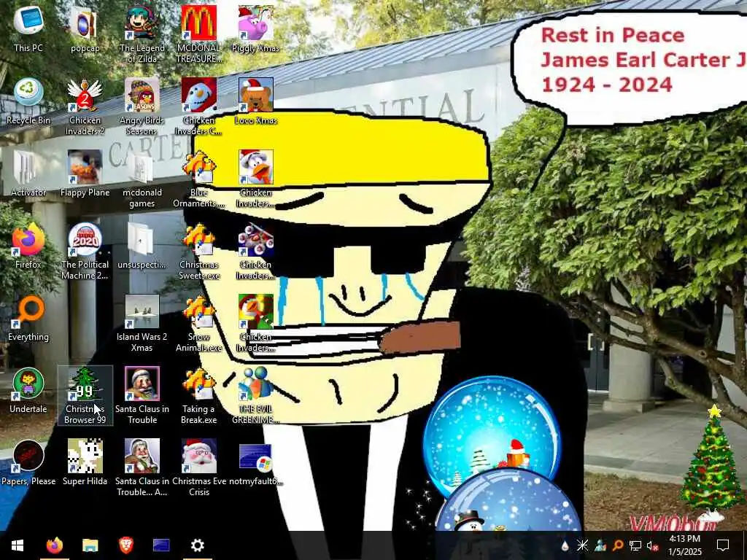
Task: Open the Everything search desktop shortcut
Action: (x=28, y=319)
